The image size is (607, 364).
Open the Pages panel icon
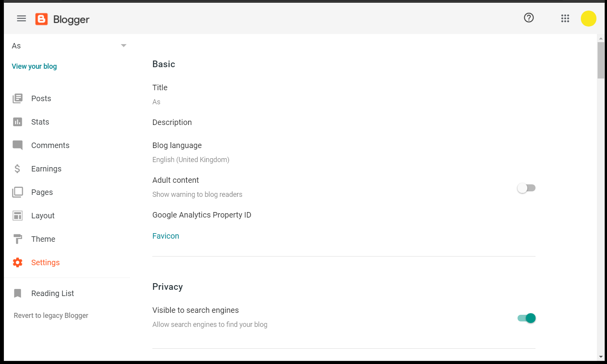pyautogui.click(x=18, y=192)
